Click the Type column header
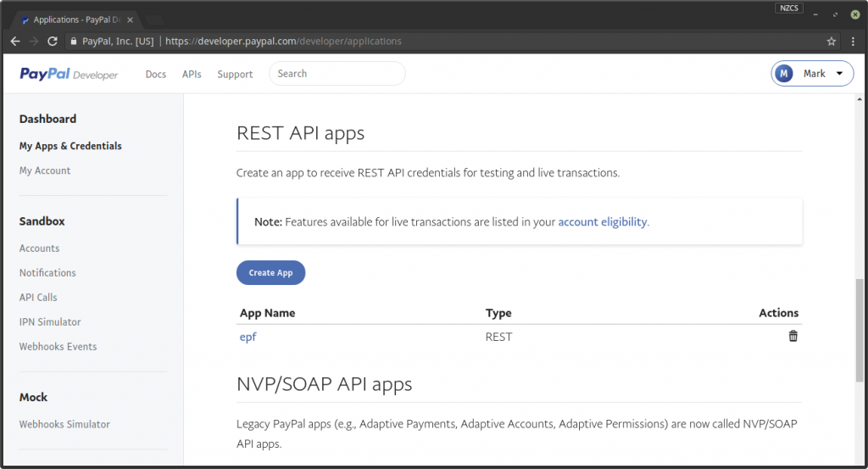This screenshot has width=868, height=469. tap(498, 313)
